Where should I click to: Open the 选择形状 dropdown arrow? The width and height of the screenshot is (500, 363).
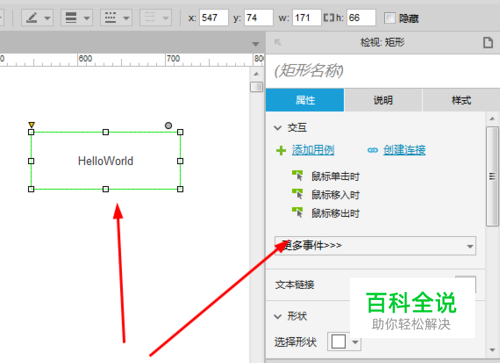pyautogui.click(x=355, y=342)
